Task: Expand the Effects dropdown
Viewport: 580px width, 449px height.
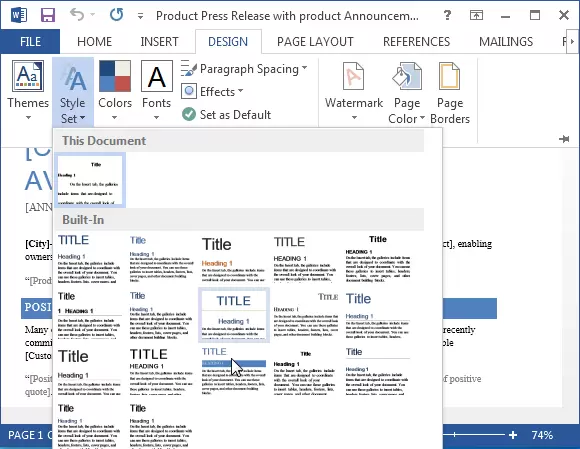Action: point(212,91)
